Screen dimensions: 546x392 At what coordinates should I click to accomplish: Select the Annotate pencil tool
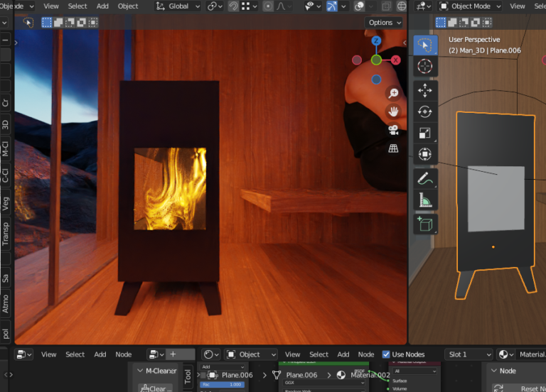425,178
